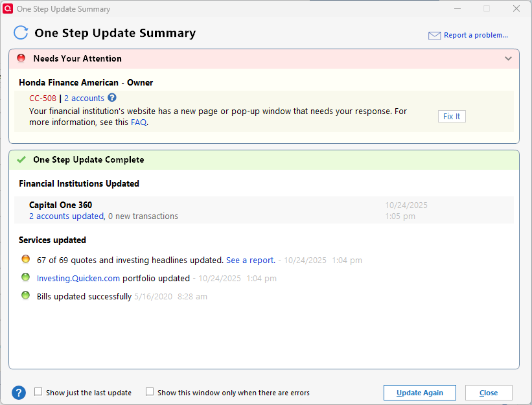Open the 2 accounts updated link for Capital One 360

(67, 216)
